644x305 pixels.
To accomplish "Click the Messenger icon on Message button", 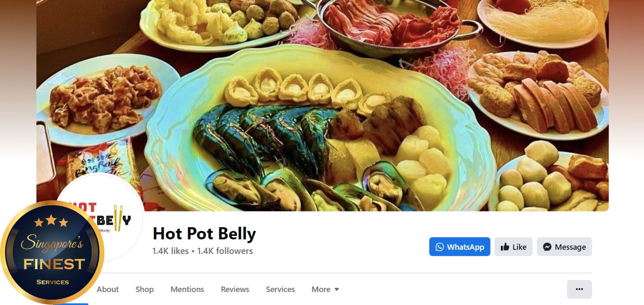I will coord(547,247).
